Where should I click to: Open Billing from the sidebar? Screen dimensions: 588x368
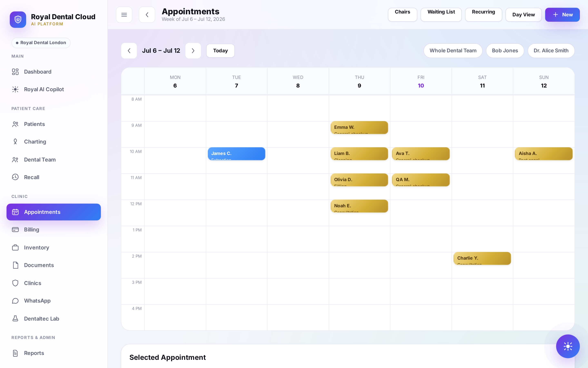pos(54,230)
